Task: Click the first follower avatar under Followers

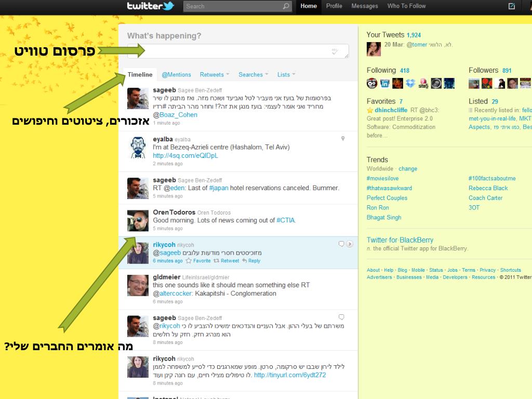Action: [x=474, y=83]
